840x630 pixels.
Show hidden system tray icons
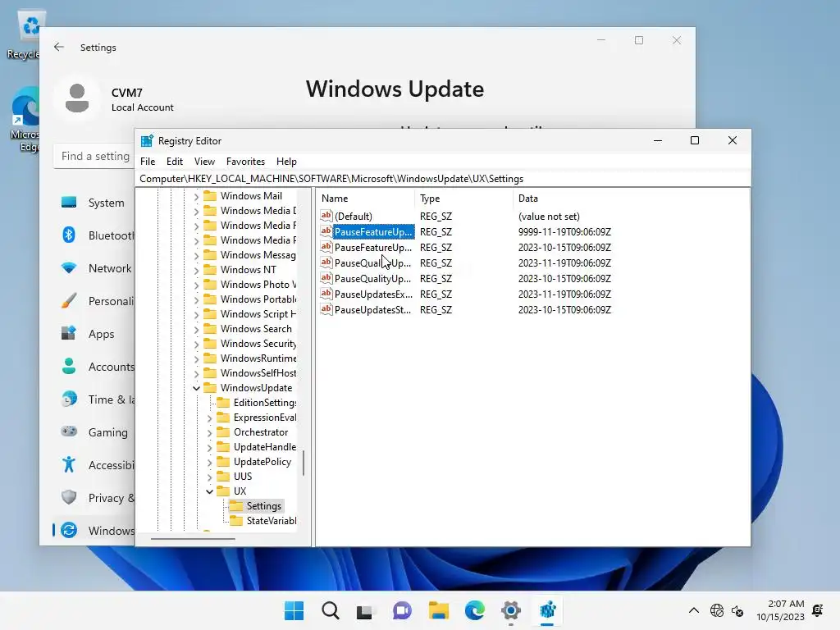click(694, 610)
